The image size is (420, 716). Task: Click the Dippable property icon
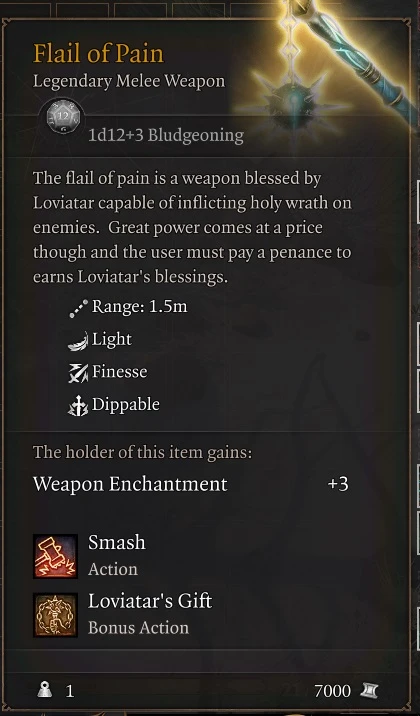78,406
